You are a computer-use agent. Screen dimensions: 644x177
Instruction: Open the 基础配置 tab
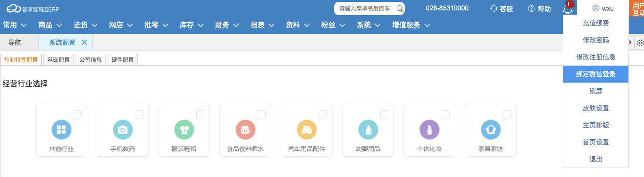click(x=59, y=60)
